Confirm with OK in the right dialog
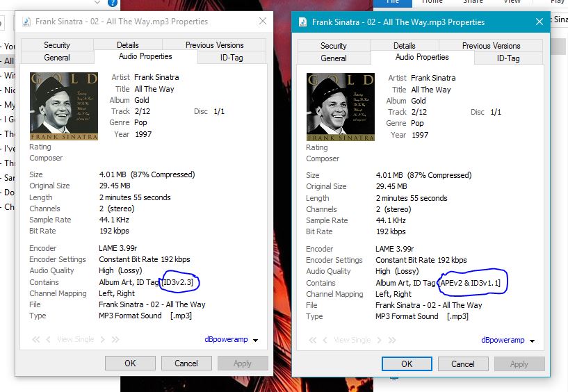The height and width of the screenshot is (392, 568). coord(407,364)
